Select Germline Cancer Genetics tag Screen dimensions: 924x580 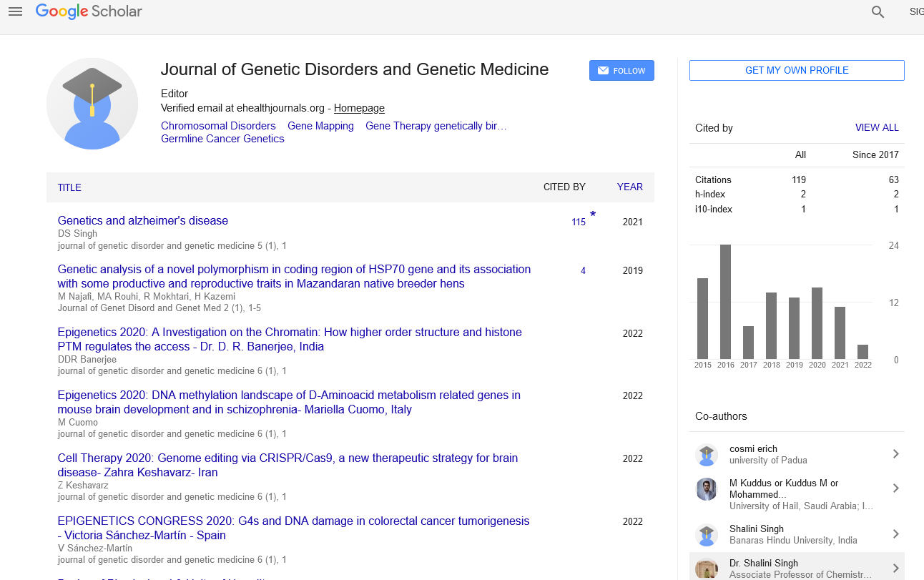pyautogui.click(x=222, y=139)
